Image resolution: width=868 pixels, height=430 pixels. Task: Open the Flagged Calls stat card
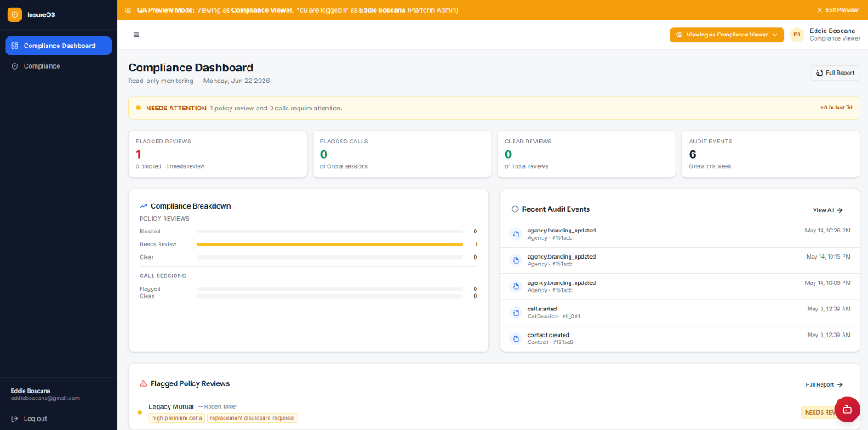click(402, 154)
